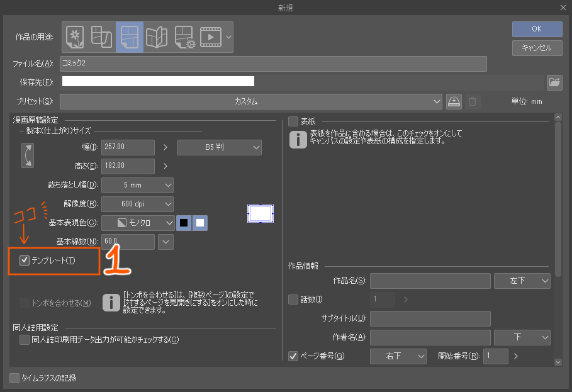The image size is (572, 392).
Task: Toggle the テンプレート template checkbox
Action: (24, 260)
